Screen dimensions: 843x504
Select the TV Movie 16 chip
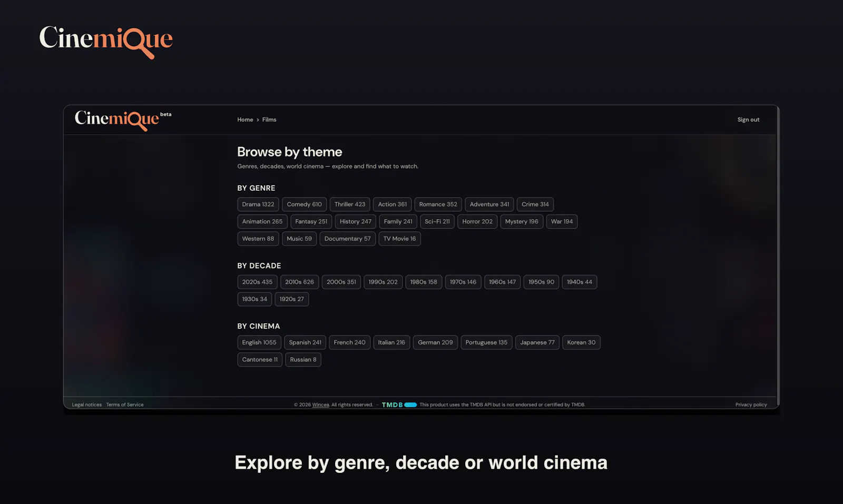pos(399,239)
